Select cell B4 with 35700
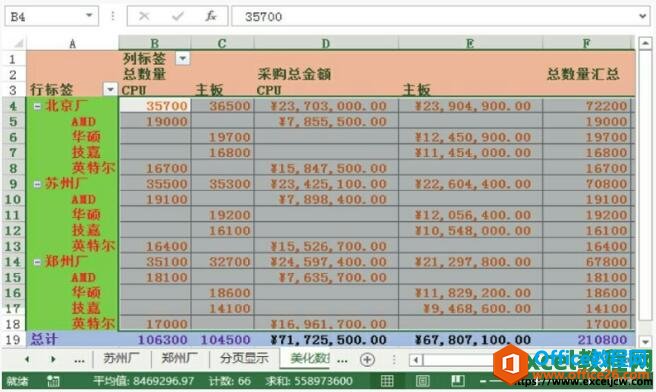 [x=155, y=105]
